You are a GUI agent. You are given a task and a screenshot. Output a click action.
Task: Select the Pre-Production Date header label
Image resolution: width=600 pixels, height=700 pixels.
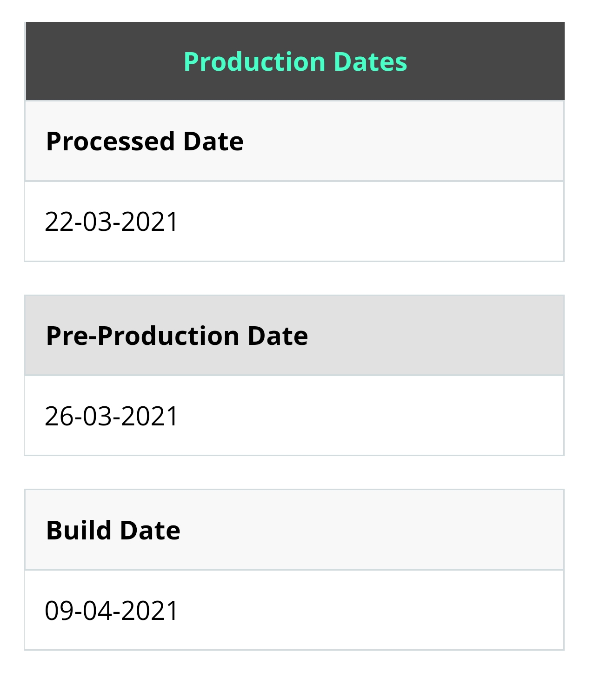(177, 336)
